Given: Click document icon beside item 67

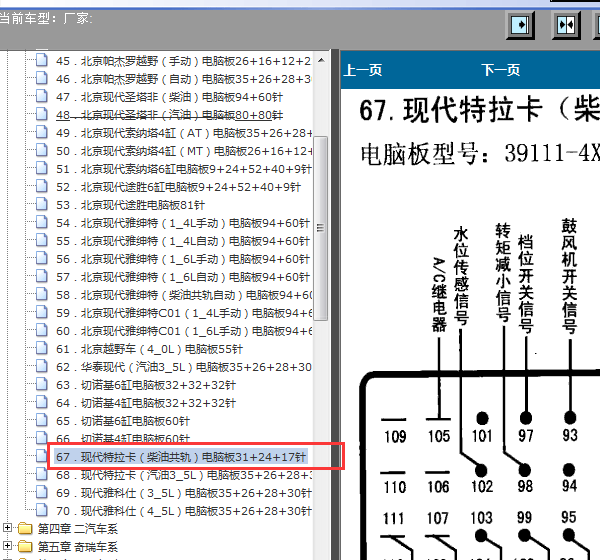Looking at the screenshot, I should (42, 456).
